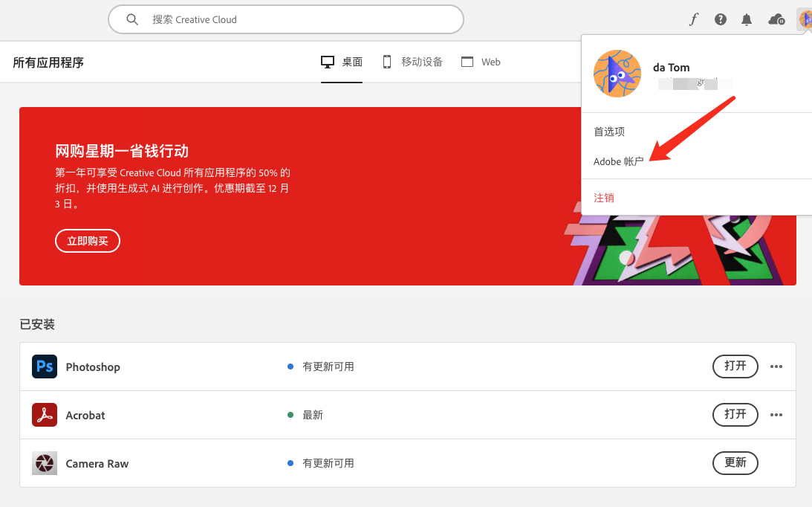
Task: Click the search magnifier icon
Action: (x=132, y=19)
